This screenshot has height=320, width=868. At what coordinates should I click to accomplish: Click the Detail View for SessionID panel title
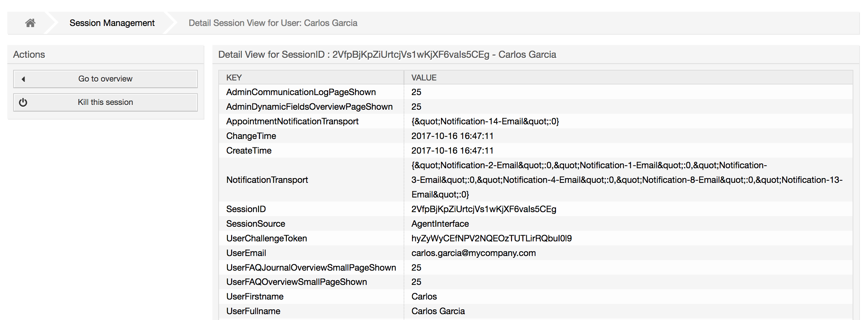click(x=387, y=54)
